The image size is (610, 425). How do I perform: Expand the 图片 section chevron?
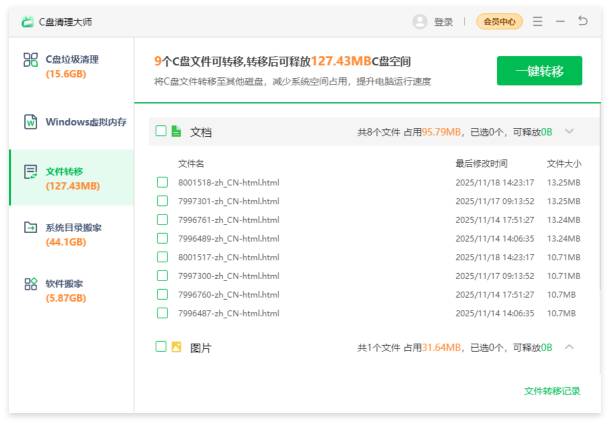pyautogui.click(x=569, y=347)
